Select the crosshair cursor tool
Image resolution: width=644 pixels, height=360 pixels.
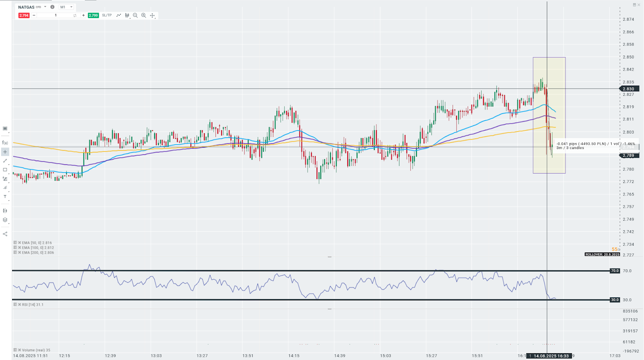[5, 152]
